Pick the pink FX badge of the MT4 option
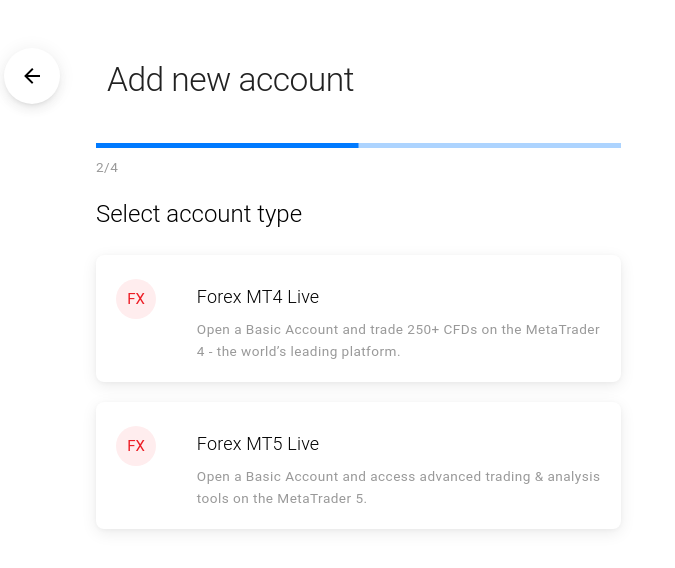The width and height of the screenshot is (675, 568). click(x=136, y=299)
